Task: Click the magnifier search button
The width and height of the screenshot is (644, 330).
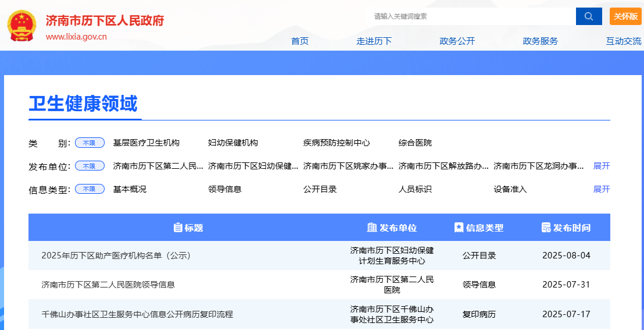Action: click(x=588, y=16)
